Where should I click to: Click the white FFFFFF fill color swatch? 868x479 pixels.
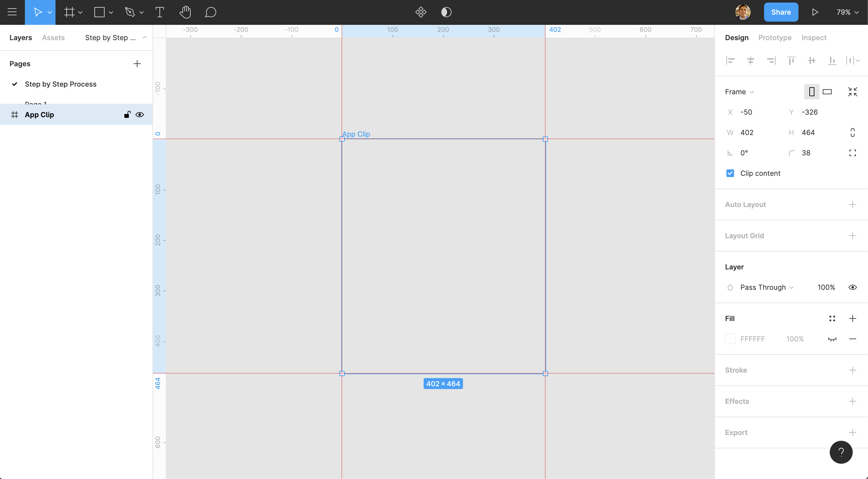730,339
